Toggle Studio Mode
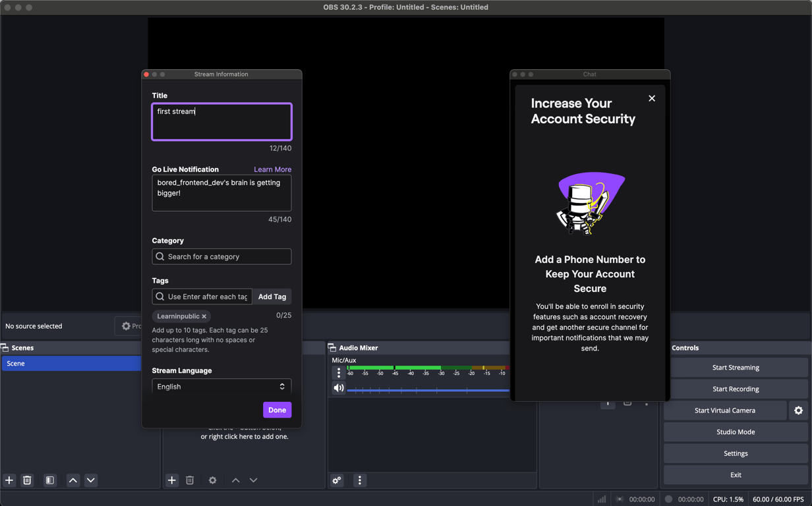 coord(736,432)
